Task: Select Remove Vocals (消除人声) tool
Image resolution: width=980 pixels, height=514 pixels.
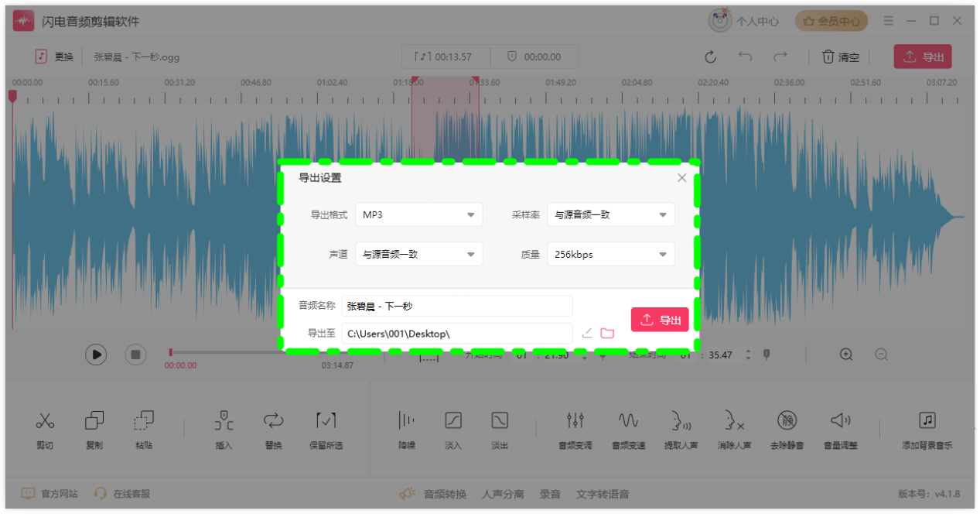Action: (734, 430)
